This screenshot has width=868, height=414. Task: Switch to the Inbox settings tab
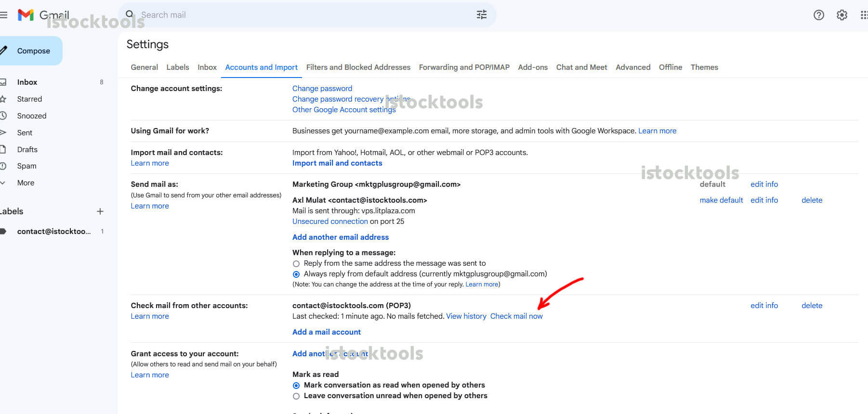click(x=207, y=67)
